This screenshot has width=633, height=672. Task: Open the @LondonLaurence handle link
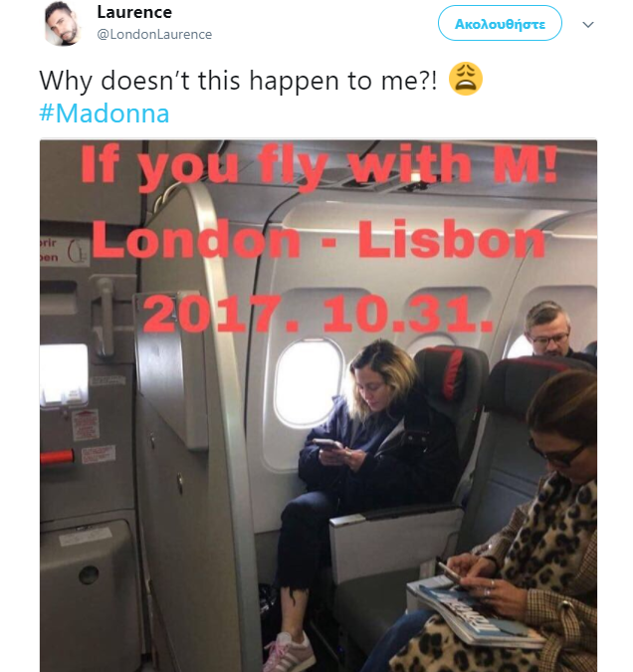(154, 34)
